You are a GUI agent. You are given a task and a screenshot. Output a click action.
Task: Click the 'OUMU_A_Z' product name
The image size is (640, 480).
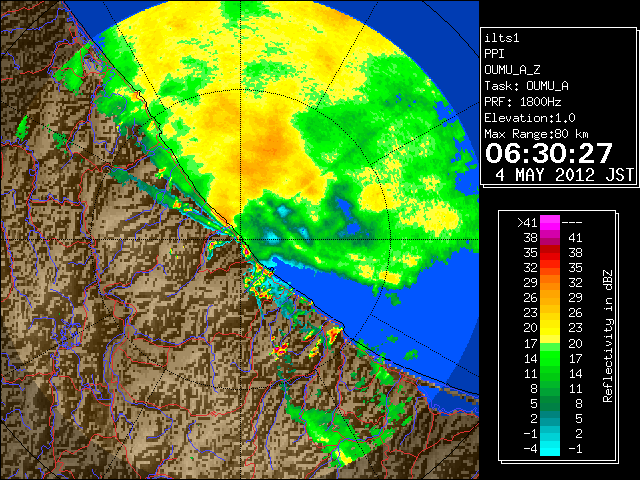pyautogui.click(x=512, y=70)
